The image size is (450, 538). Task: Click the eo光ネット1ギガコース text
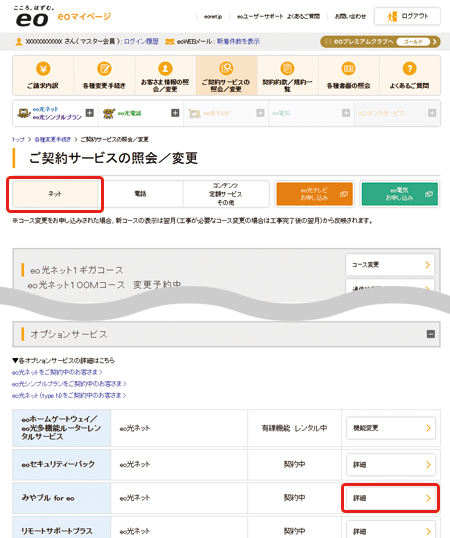[x=76, y=270]
